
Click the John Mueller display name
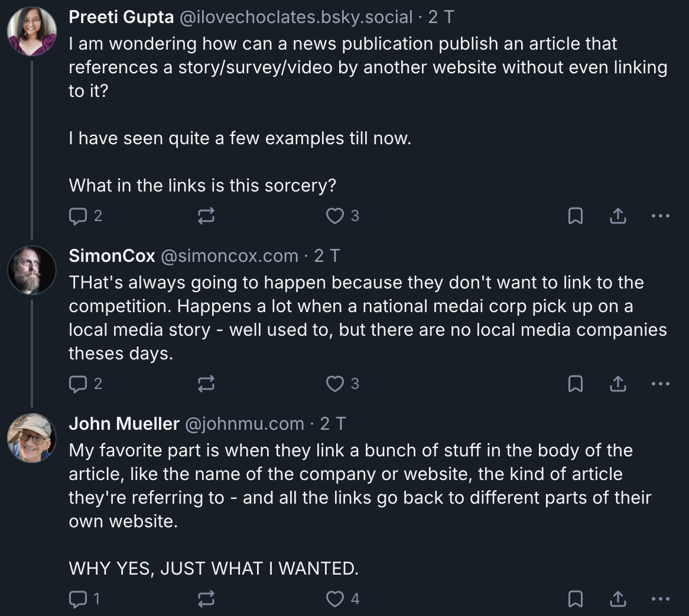pos(124,424)
